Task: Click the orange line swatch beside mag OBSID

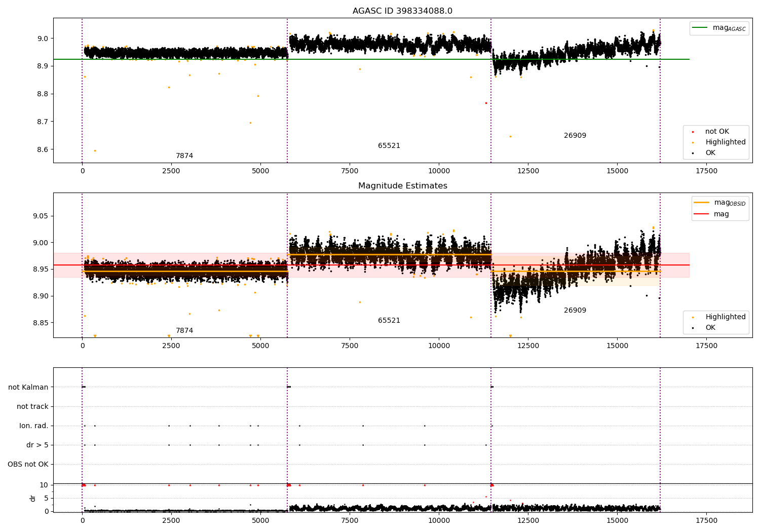Action: (x=701, y=203)
